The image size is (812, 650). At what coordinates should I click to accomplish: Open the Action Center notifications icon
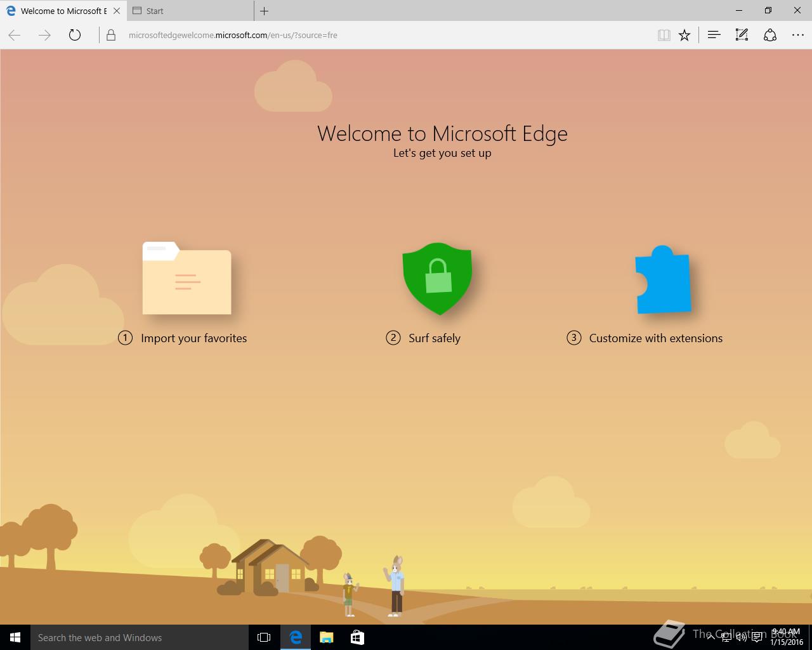[x=757, y=637]
